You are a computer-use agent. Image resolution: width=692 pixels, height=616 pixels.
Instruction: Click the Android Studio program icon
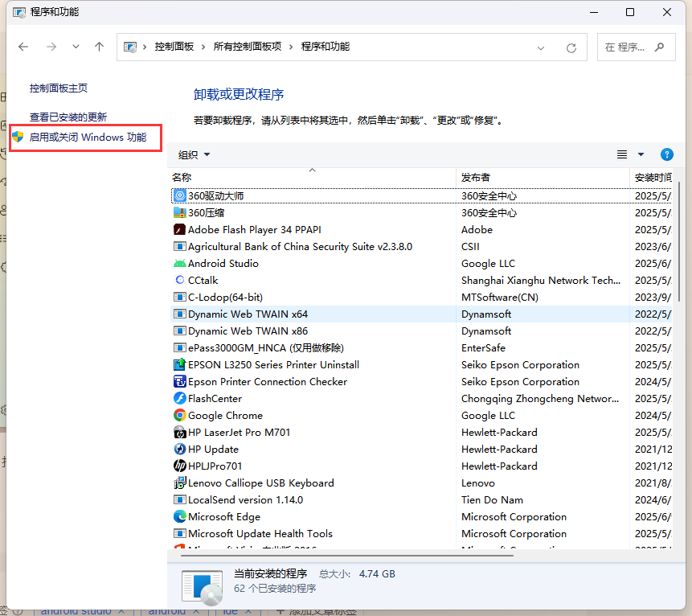point(179,263)
